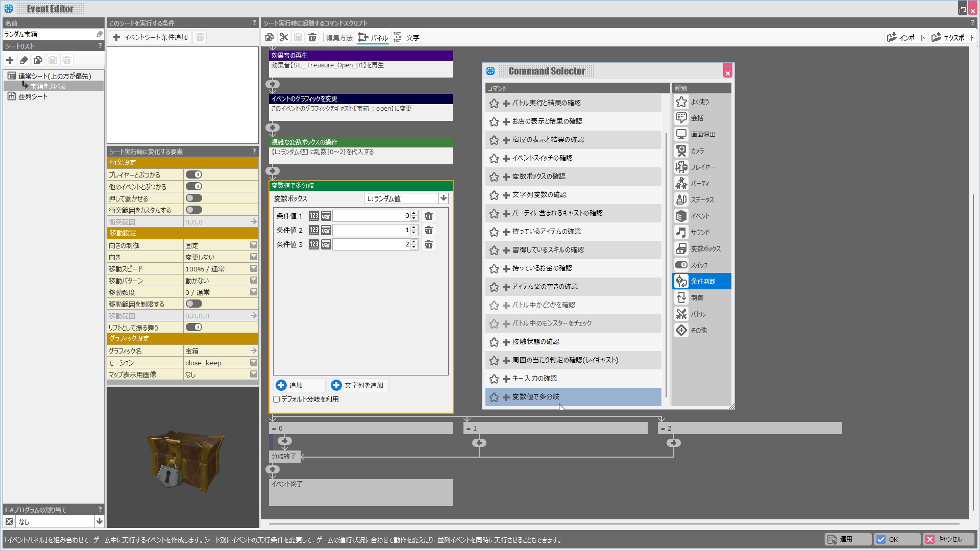Select the パーティ party category
Image resolution: width=980 pixels, height=551 pixels.
(702, 183)
